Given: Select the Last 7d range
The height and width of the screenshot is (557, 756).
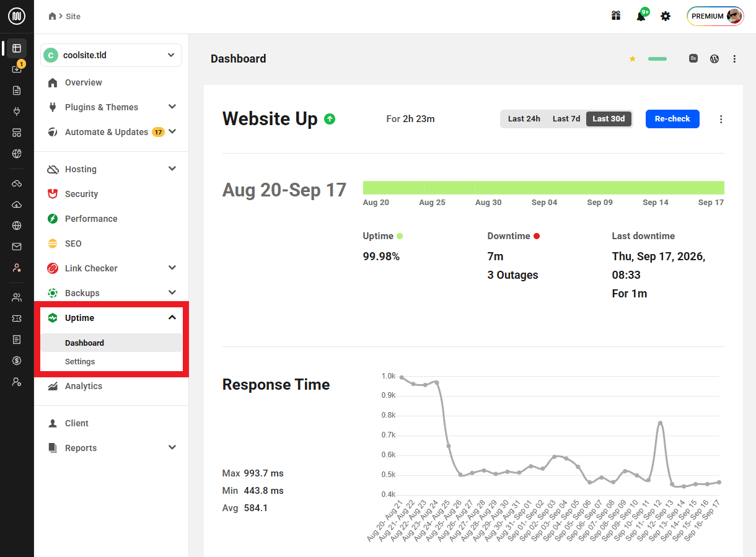Looking at the screenshot, I should [566, 119].
